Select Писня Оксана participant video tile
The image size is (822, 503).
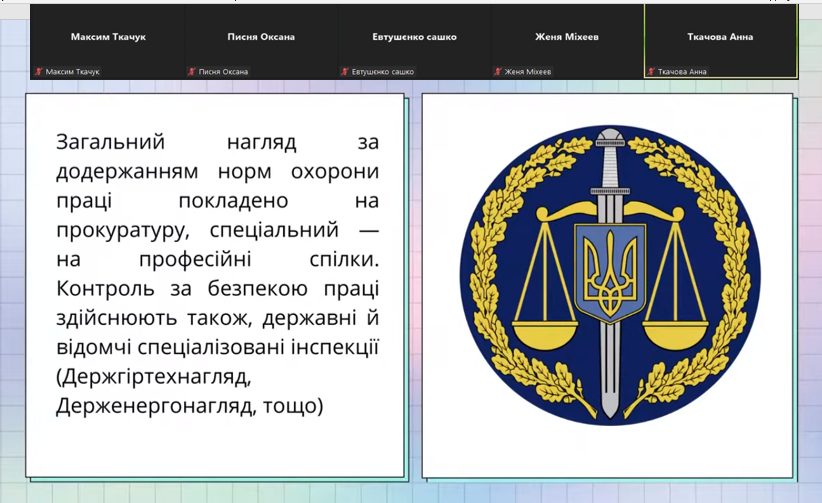click(x=261, y=41)
